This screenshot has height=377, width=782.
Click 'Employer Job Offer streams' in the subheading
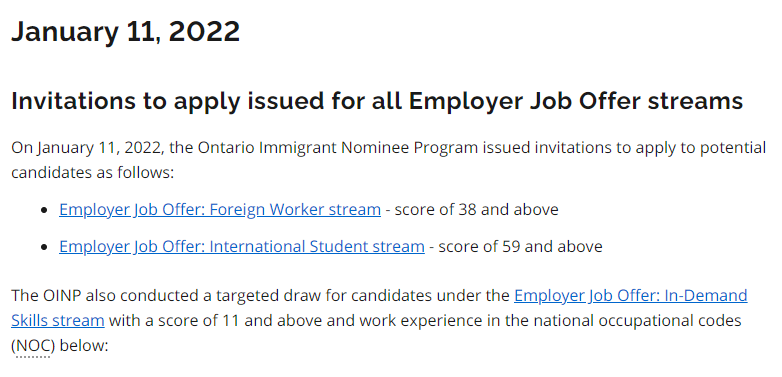point(576,101)
